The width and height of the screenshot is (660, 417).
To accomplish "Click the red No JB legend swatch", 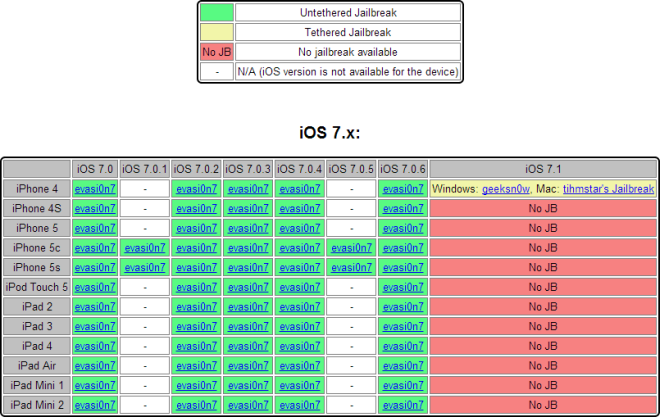I will tap(217, 52).
